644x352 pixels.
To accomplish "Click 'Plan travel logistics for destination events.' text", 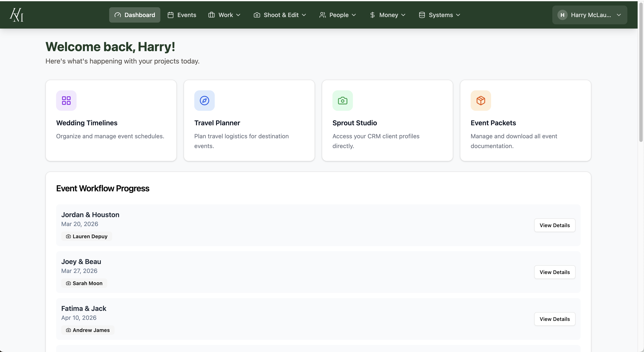I will (241, 141).
